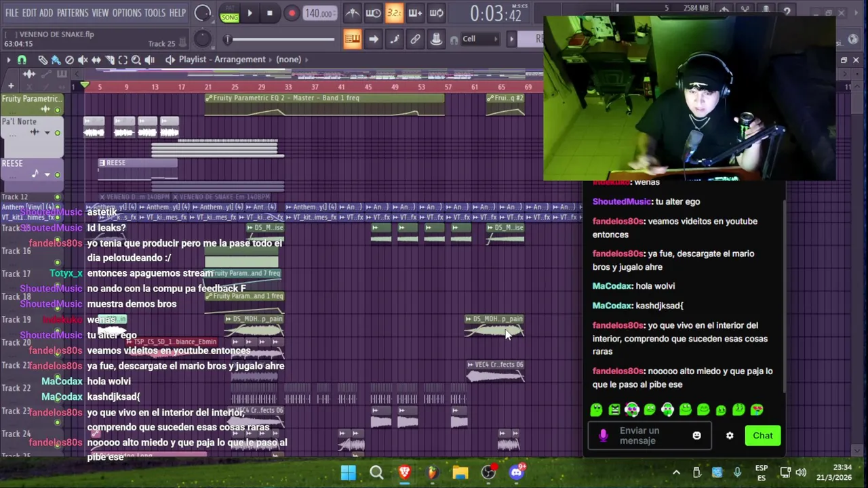The image size is (868, 488).
Task: Select the Slip tool in playlist
Action: [x=96, y=60]
